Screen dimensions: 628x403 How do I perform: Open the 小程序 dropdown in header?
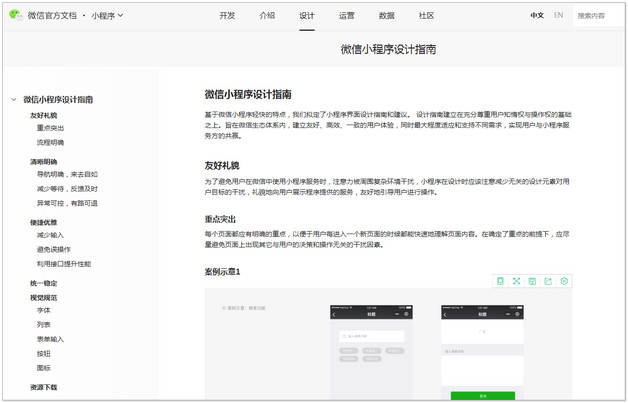click(107, 16)
